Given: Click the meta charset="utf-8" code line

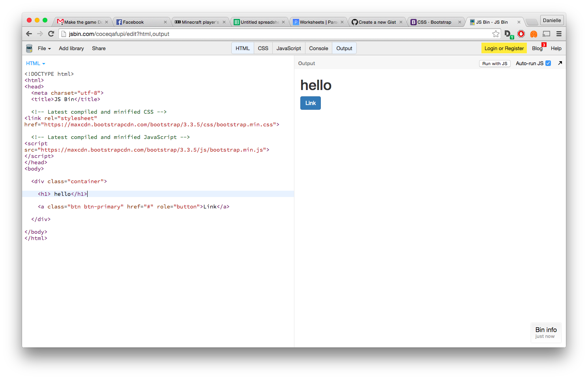Looking at the screenshot, I should (x=67, y=93).
